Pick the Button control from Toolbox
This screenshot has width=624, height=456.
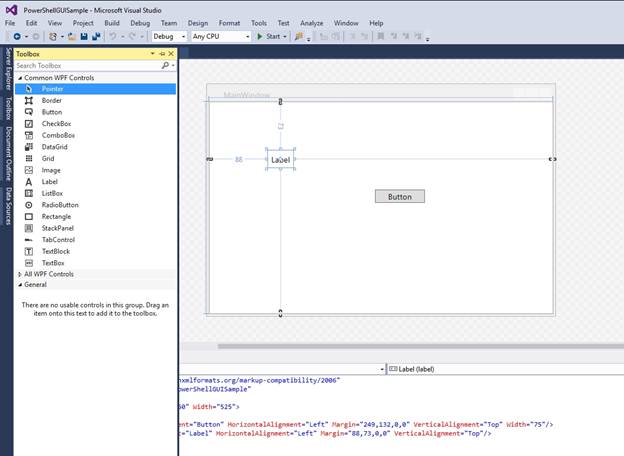point(96,112)
